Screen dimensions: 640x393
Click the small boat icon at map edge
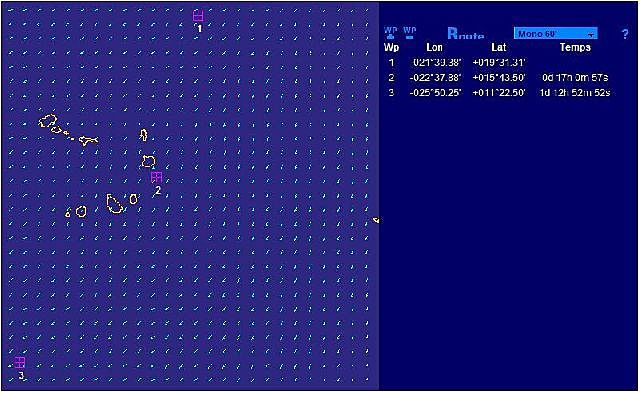coord(376,220)
